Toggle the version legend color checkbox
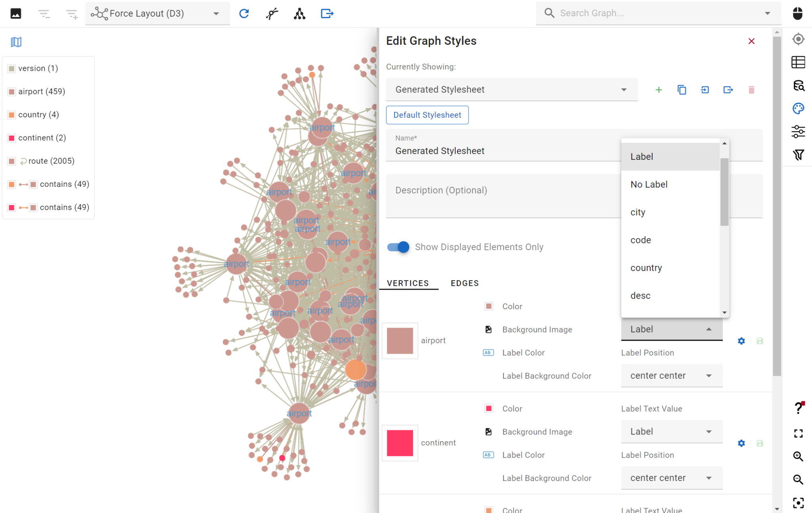This screenshot has height=513, width=812. [x=11, y=68]
